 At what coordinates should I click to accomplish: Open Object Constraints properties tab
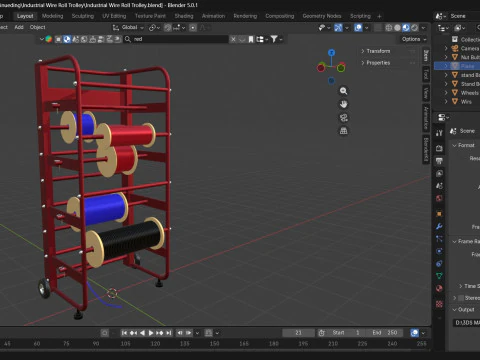[x=439, y=264]
